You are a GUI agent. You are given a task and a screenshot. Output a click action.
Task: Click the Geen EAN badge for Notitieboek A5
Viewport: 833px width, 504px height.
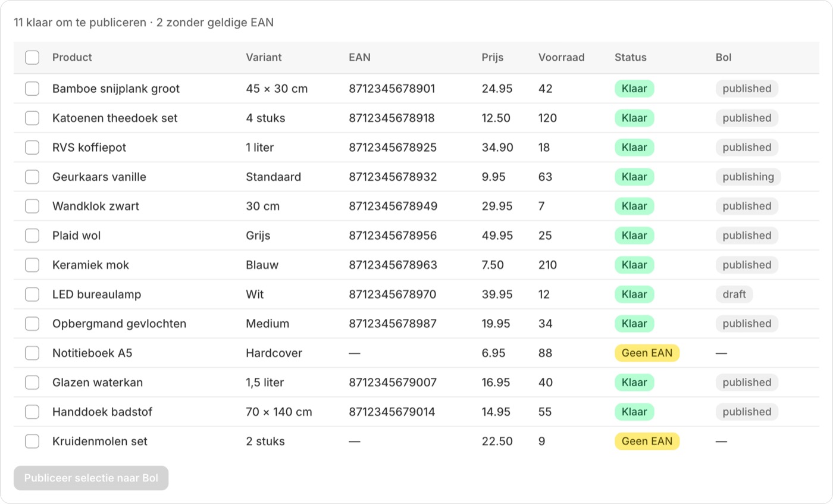647,353
